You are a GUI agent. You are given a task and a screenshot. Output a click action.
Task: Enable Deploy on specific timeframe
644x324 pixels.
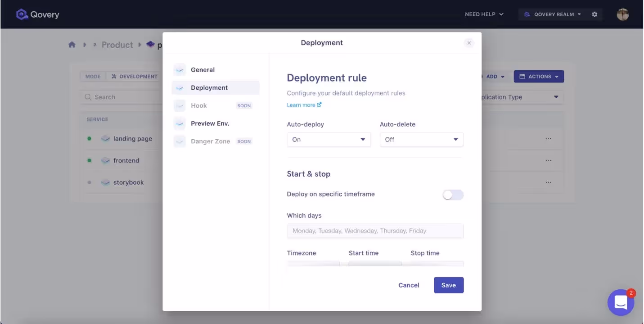tap(453, 195)
